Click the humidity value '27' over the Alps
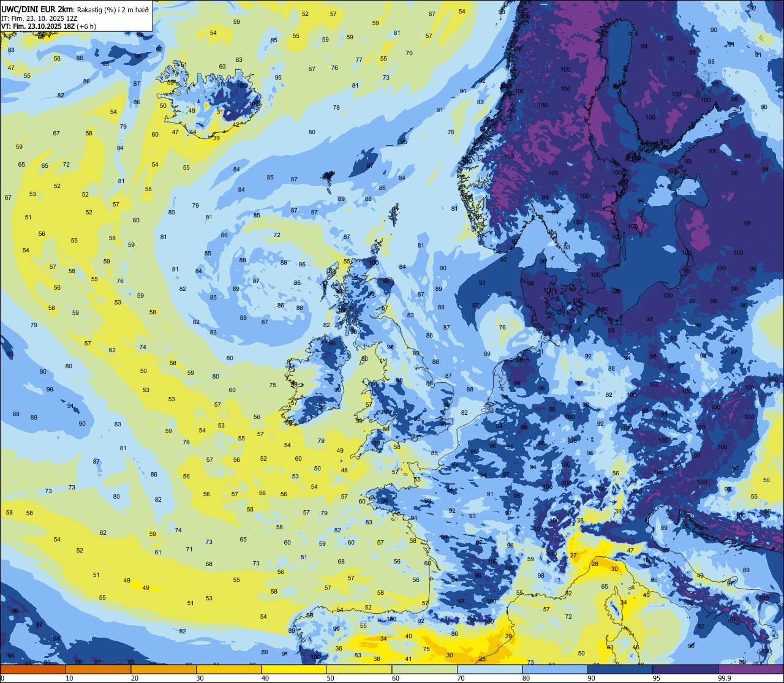The height and width of the screenshot is (683, 784). pyautogui.click(x=573, y=555)
